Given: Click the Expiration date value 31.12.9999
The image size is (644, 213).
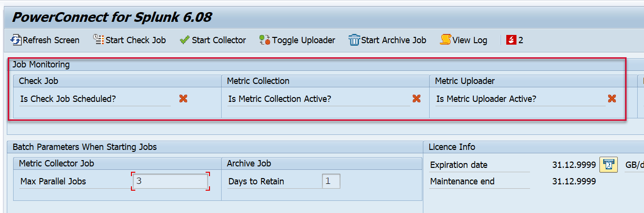Looking at the screenshot, I should (x=574, y=165).
